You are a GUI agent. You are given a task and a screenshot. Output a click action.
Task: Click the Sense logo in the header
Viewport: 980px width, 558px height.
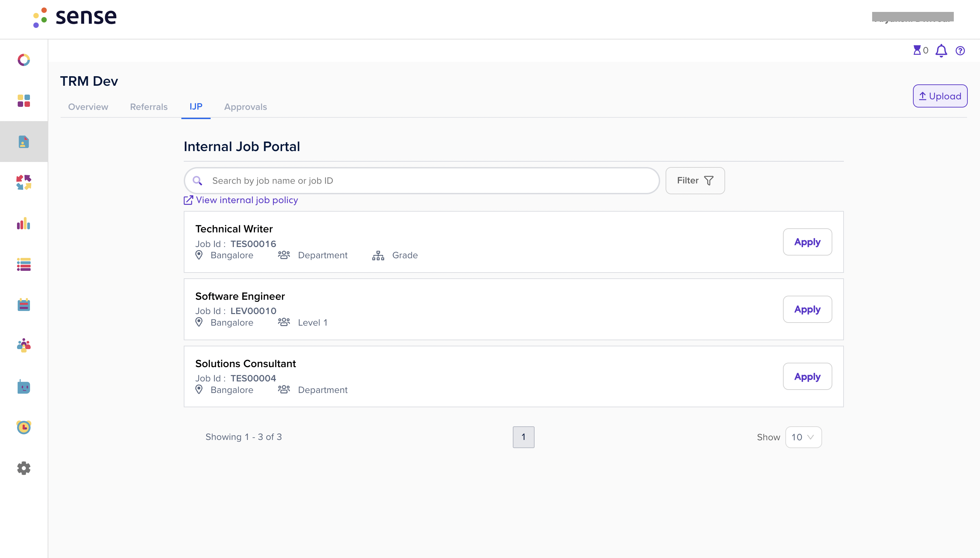click(75, 17)
